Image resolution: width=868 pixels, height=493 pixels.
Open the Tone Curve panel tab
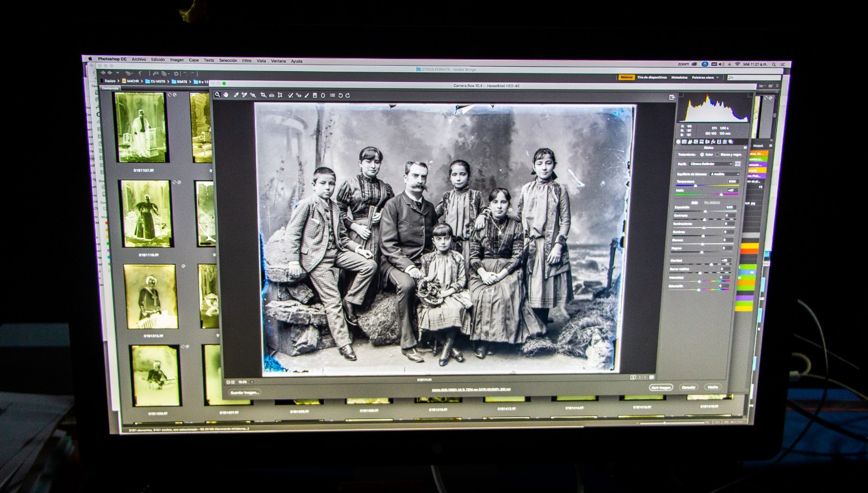tap(684, 141)
